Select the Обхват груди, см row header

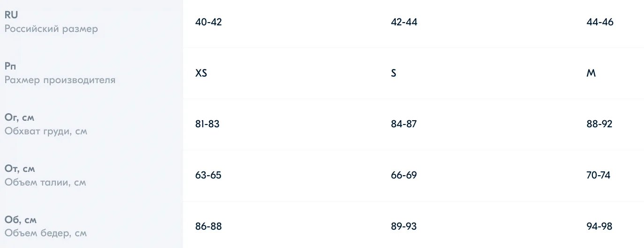92,124
